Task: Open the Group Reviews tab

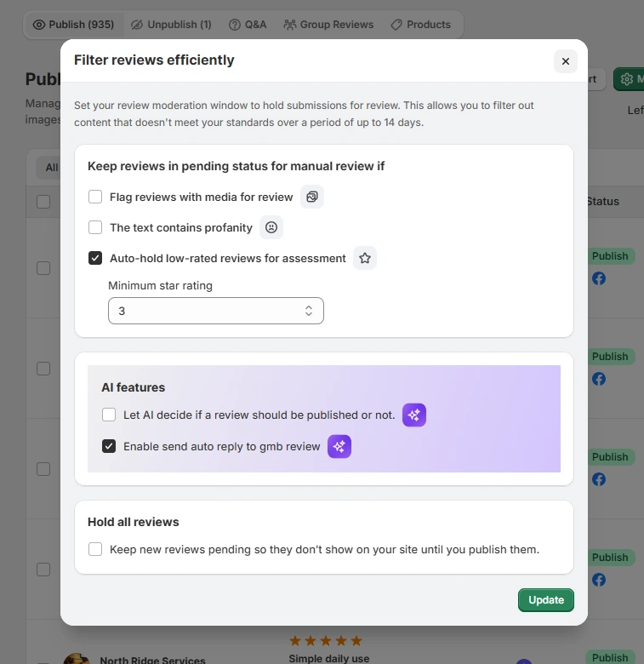Action: point(328,25)
